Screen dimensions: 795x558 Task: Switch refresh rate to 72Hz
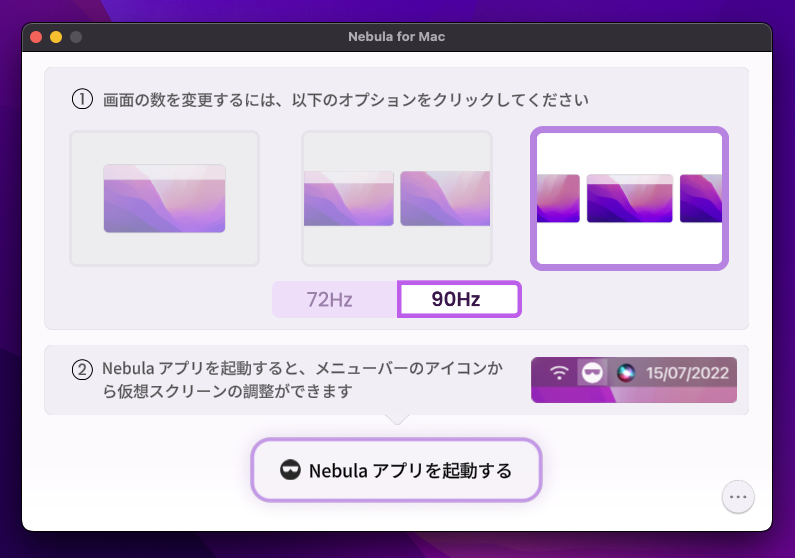[335, 300]
